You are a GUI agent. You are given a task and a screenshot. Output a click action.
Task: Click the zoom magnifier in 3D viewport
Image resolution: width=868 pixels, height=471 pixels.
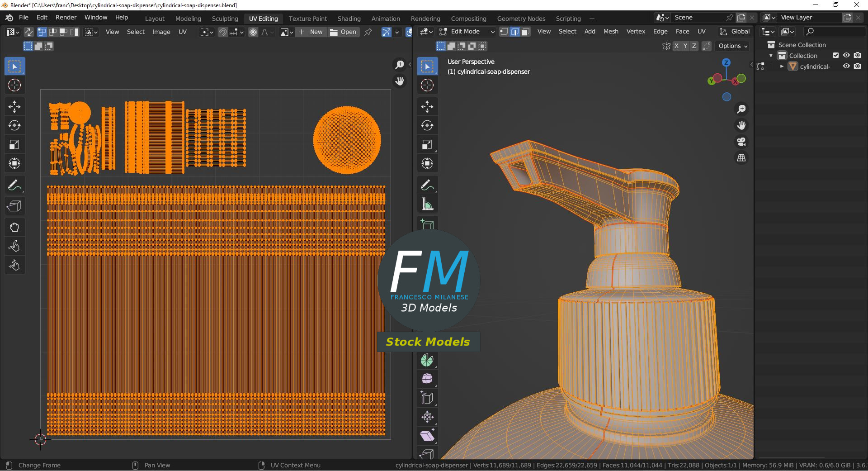click(x=741, y=109)
